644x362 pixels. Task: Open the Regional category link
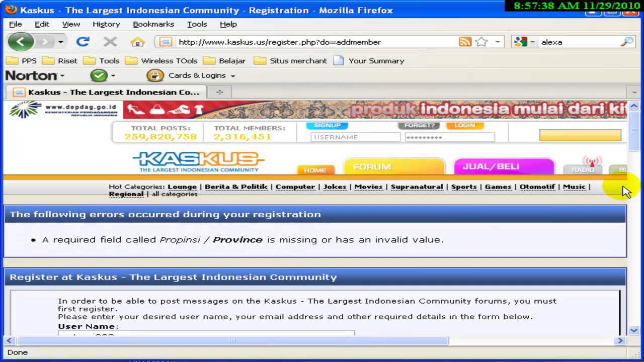pyautogui.click(x=126, y=194)
